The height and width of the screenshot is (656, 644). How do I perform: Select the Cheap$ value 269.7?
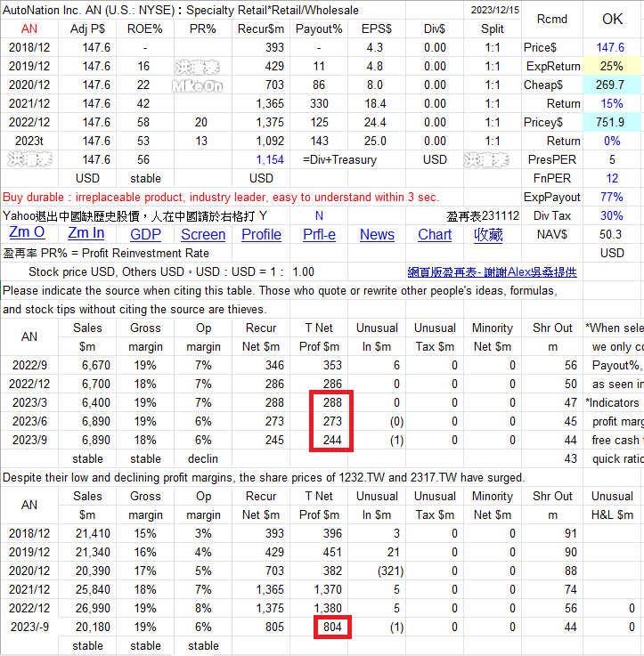pos(610,85)
